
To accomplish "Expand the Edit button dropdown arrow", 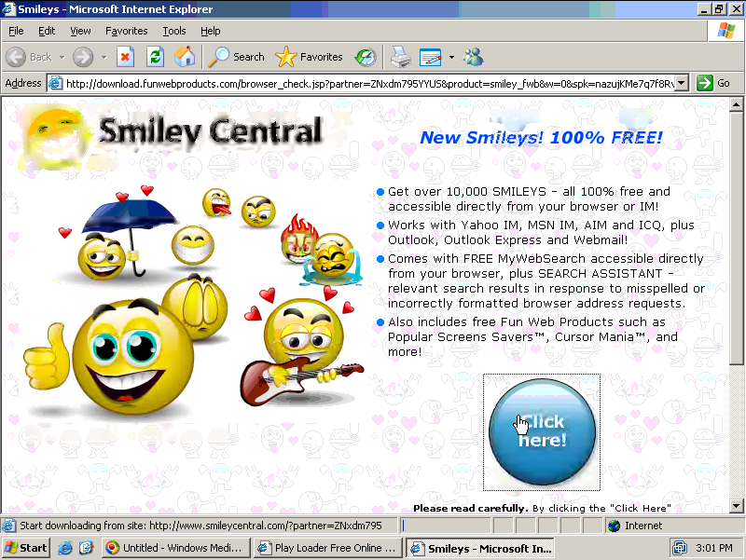I will 451,58.
